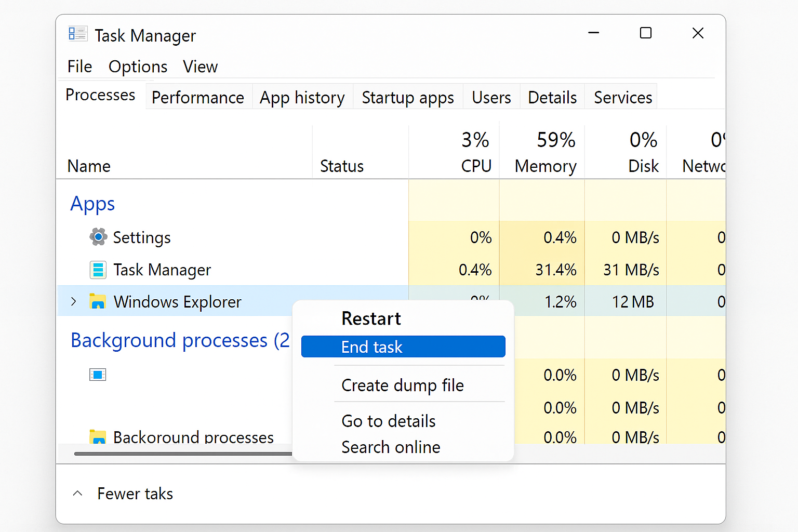Click the Settings gear icon
Viewport: 798px width, 532px height.
tap(98, 237)
